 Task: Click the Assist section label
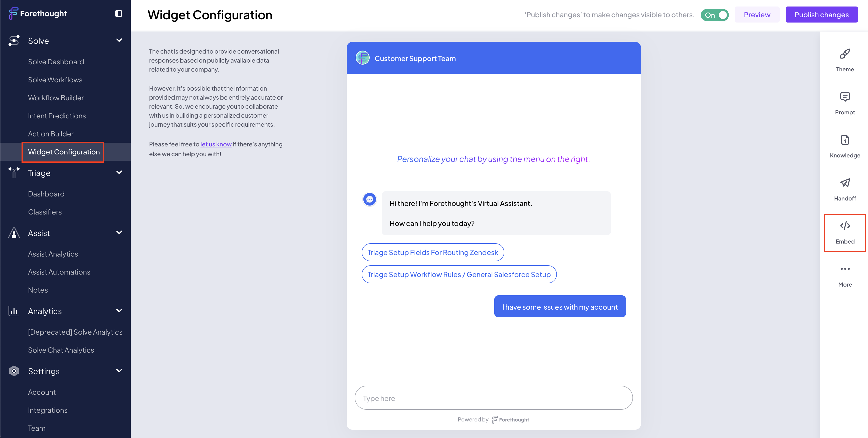tap(39, 233)
